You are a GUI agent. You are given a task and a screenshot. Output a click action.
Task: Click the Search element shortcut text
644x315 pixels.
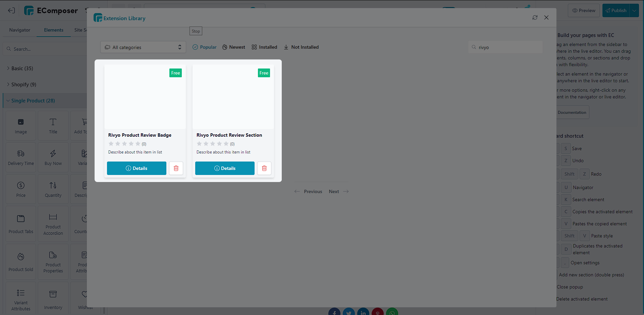pyautogui.click(x=588, y=199)
